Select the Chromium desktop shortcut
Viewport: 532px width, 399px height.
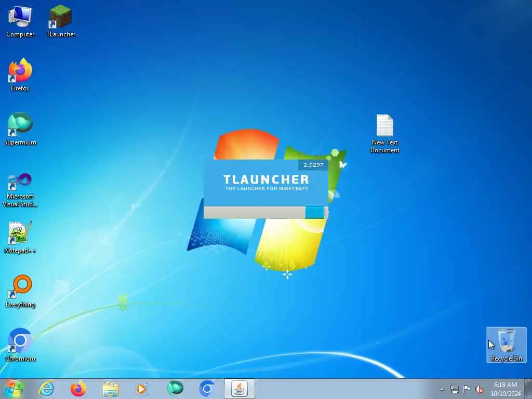tap(20, 345)
